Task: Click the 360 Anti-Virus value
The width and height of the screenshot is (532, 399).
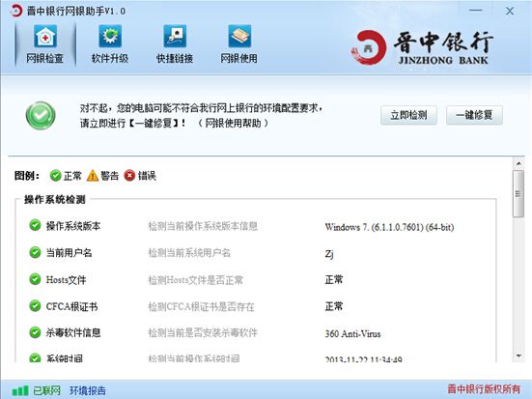Action: [352, 334]
